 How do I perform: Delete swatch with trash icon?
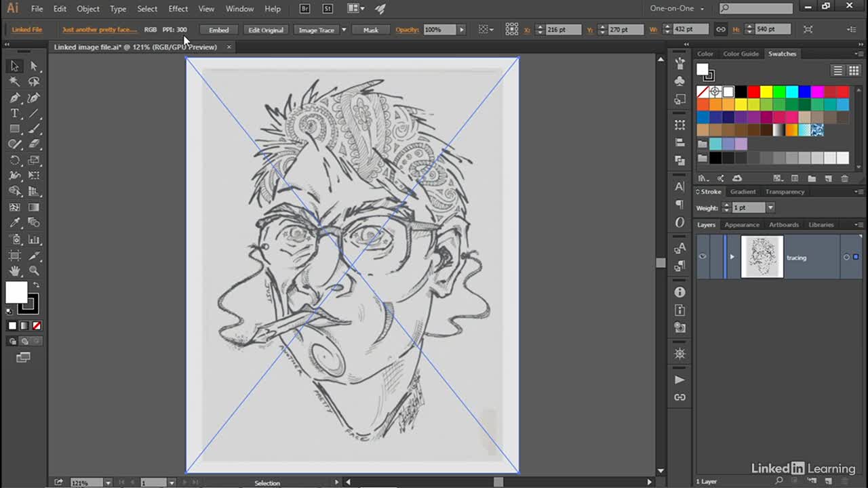coord(844,178)
